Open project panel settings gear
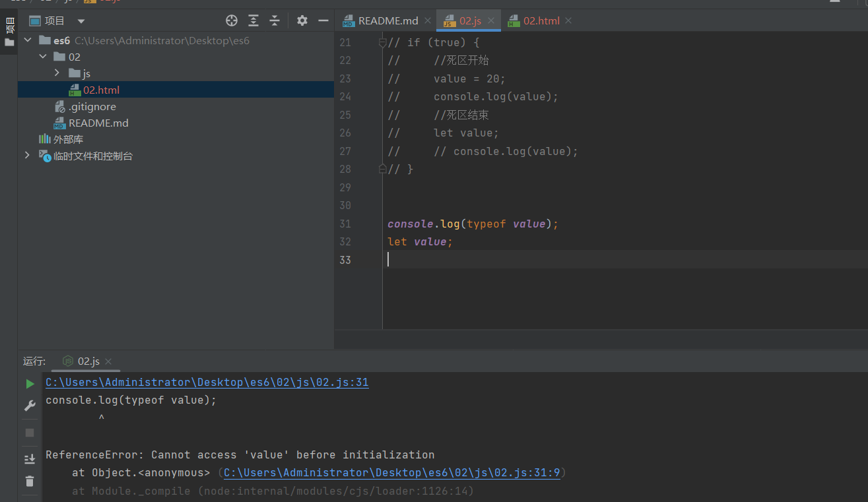868x502 pixels. pos(302,20)
